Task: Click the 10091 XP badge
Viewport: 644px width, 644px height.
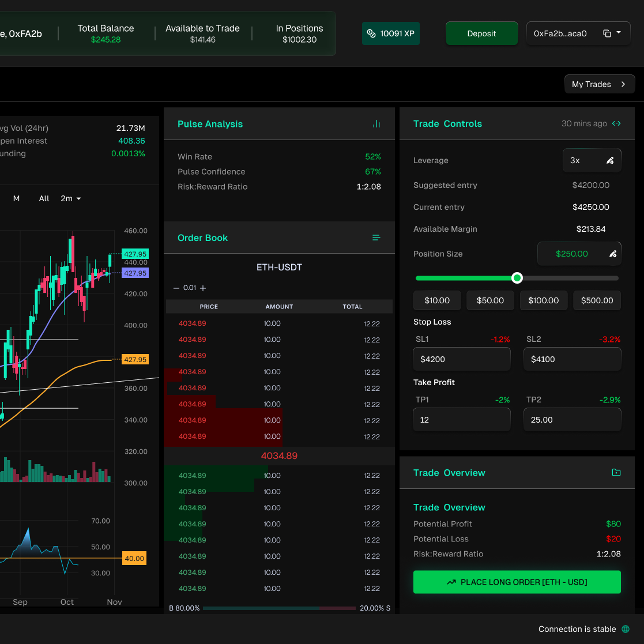Action: [x=391, y=33]
